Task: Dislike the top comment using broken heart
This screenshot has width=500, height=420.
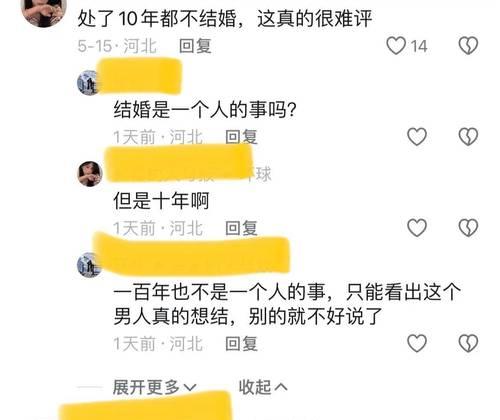Action: (468, 45)
